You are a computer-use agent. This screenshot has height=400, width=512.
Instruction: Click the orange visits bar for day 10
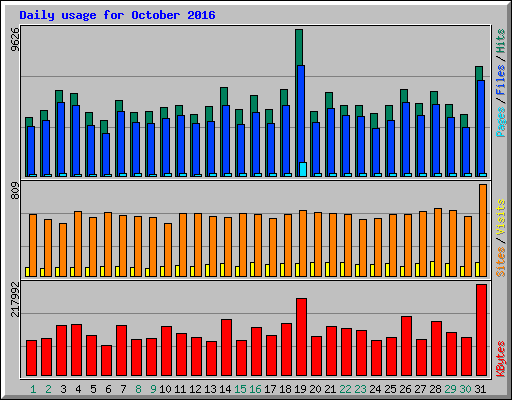click(168, 250)
